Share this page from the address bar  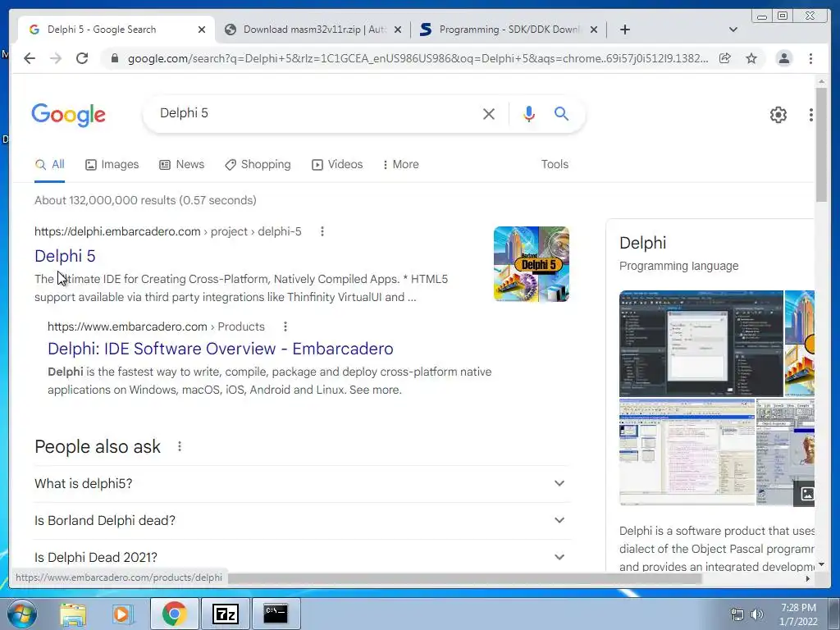[x=725, y=58]
